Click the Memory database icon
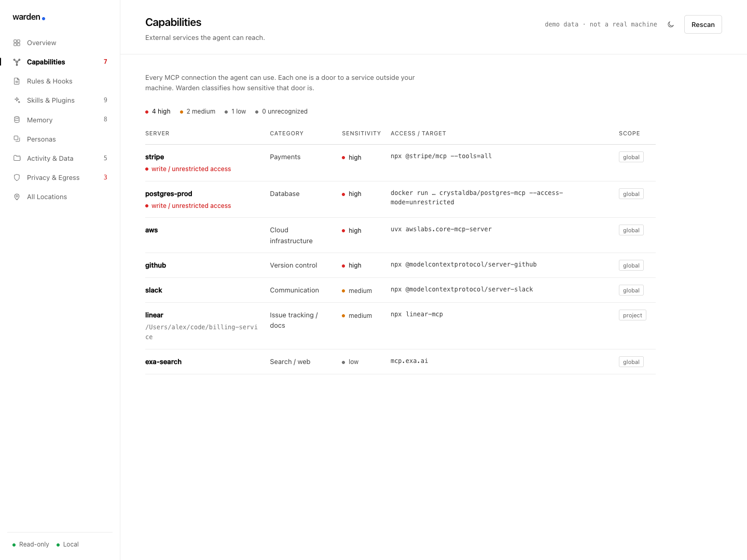Screen dimensions: 747x560 coord(17,120)
